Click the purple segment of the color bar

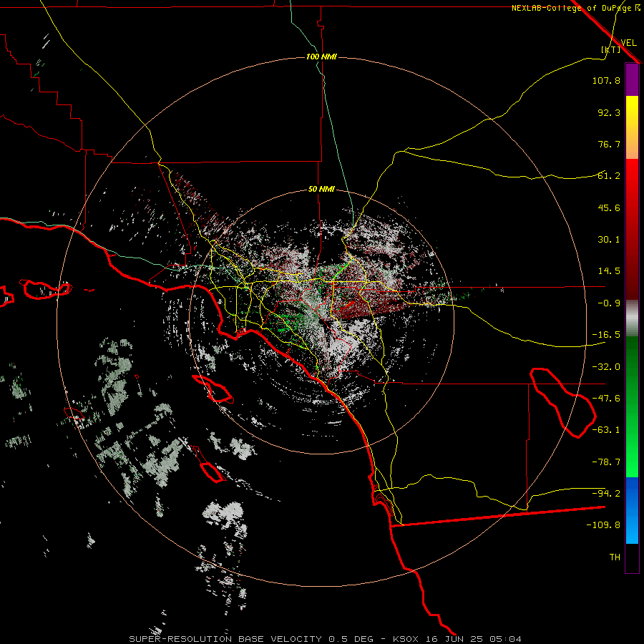coord(632,79)
